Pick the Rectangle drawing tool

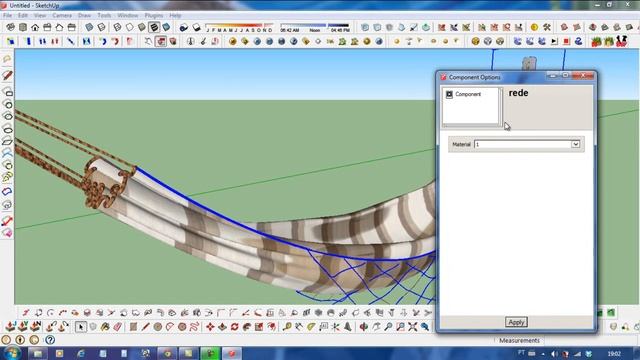(x=133, y=327)
